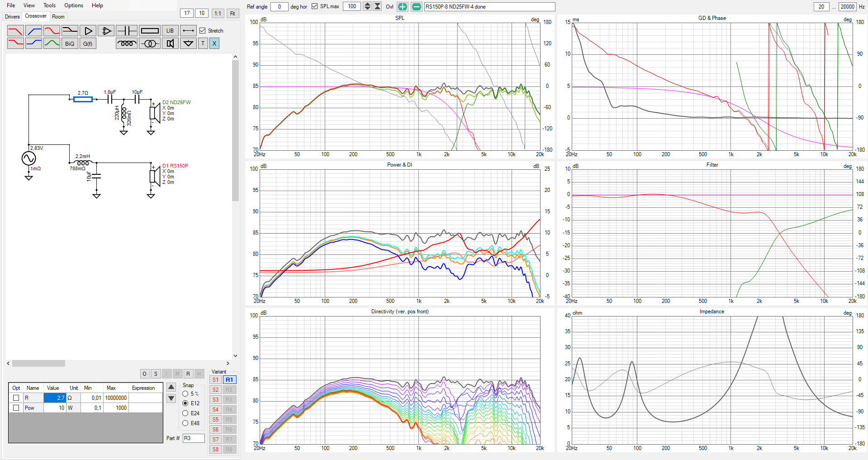
Task: Add a red low-pass filter block
Action: [15, 31]
